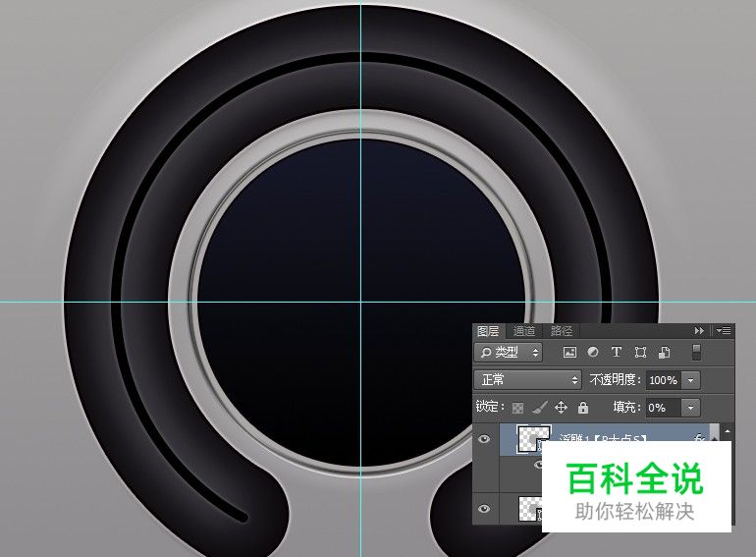Click the pixel layer filter icon
756x557 pixels.
[569, 352]
